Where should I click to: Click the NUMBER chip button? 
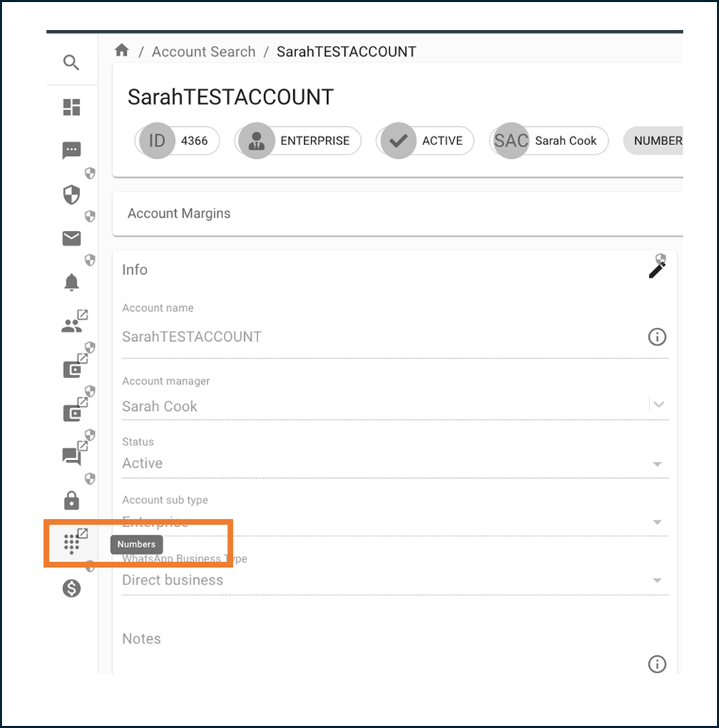point(653,141)
